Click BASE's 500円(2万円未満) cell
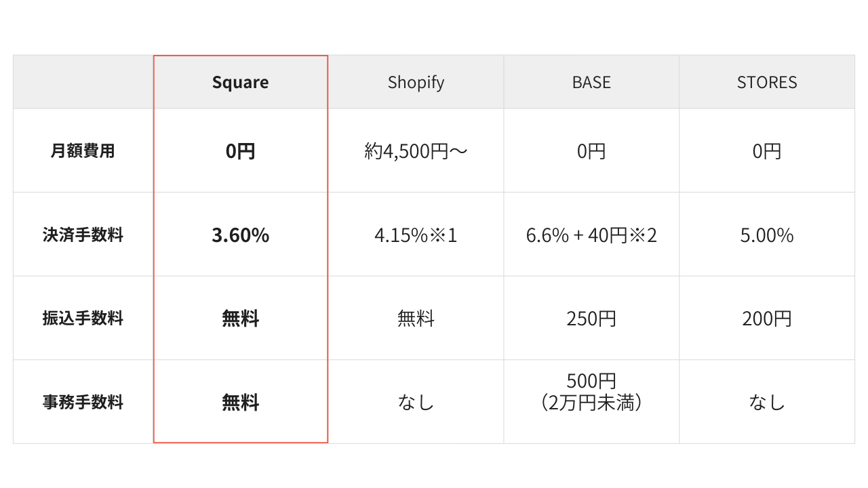The height and width of the screenshot is (488, 868). (591, 392)
